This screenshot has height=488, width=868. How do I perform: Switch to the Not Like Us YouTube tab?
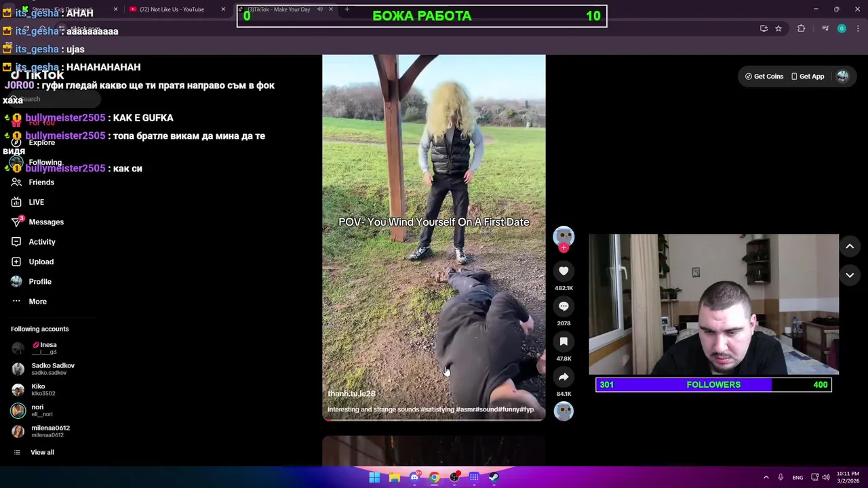pyautogui.click(x=171, y=9)
